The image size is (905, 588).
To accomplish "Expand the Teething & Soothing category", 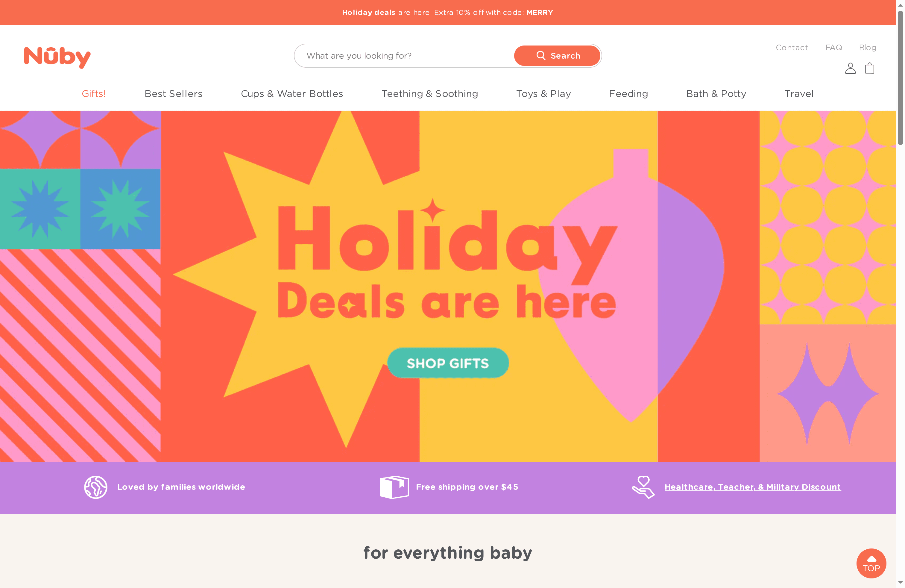I will [430, 94].
